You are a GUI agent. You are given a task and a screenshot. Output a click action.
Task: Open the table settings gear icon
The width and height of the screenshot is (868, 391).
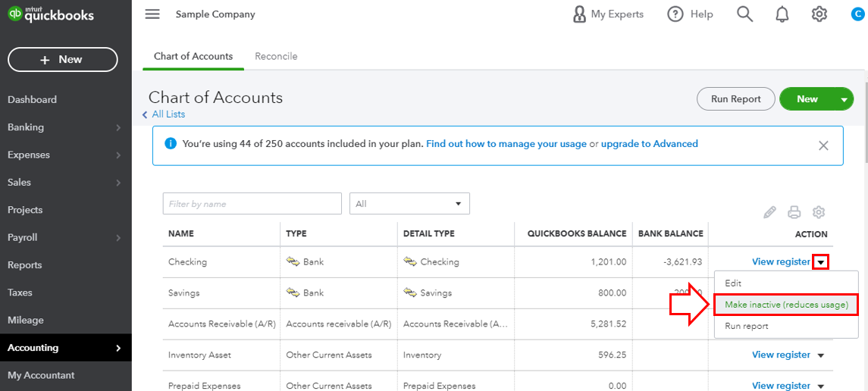(x=819, y=212)
